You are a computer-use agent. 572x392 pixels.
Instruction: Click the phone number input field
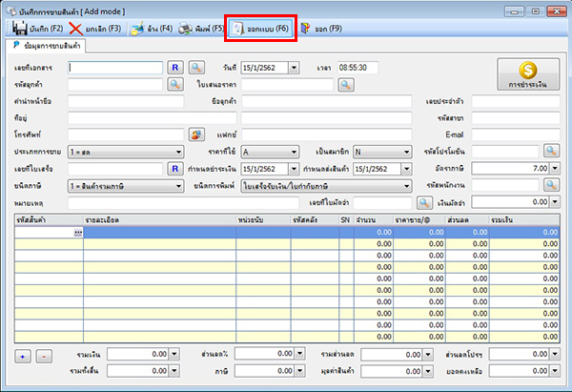(126, 134)
